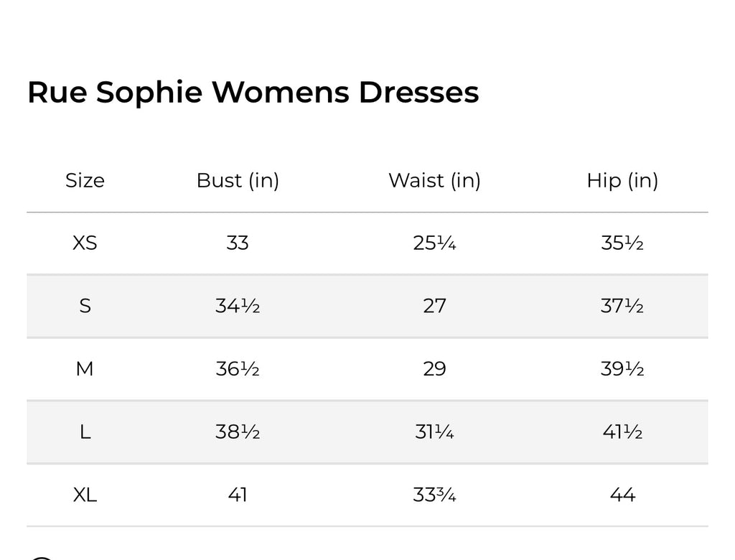Click the S size row label
The image size is (735, 560).
[x=85, y=306]
